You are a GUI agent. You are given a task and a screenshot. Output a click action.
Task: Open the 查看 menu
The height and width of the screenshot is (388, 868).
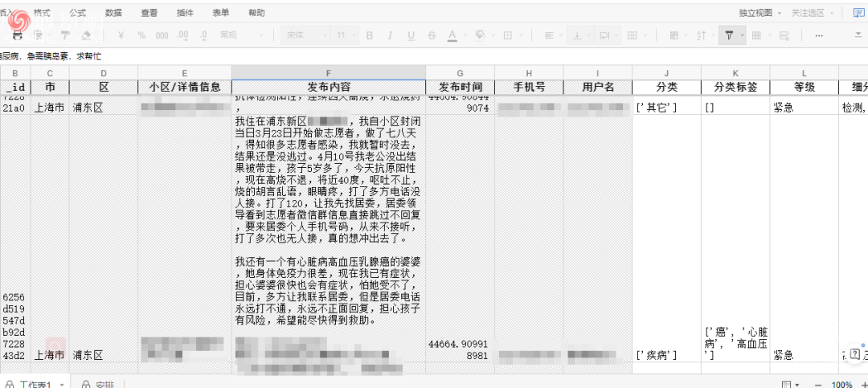pos(149,13)
